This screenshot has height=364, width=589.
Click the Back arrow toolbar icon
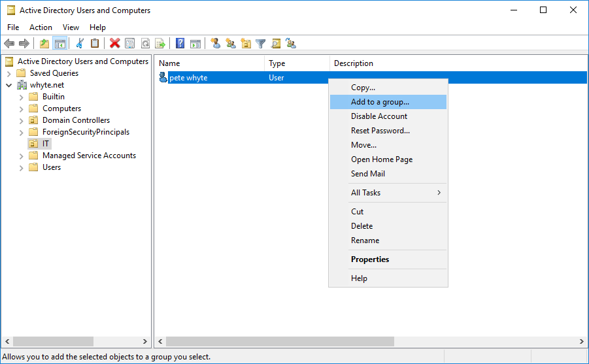tap(9, 44)
